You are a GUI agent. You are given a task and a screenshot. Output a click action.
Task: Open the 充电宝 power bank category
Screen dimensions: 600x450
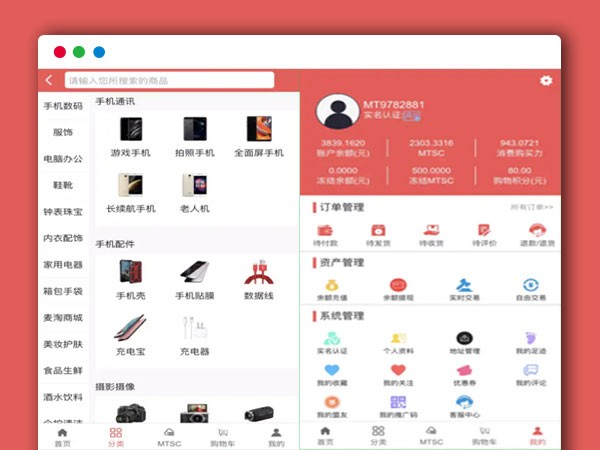click(x=130, y=335)
